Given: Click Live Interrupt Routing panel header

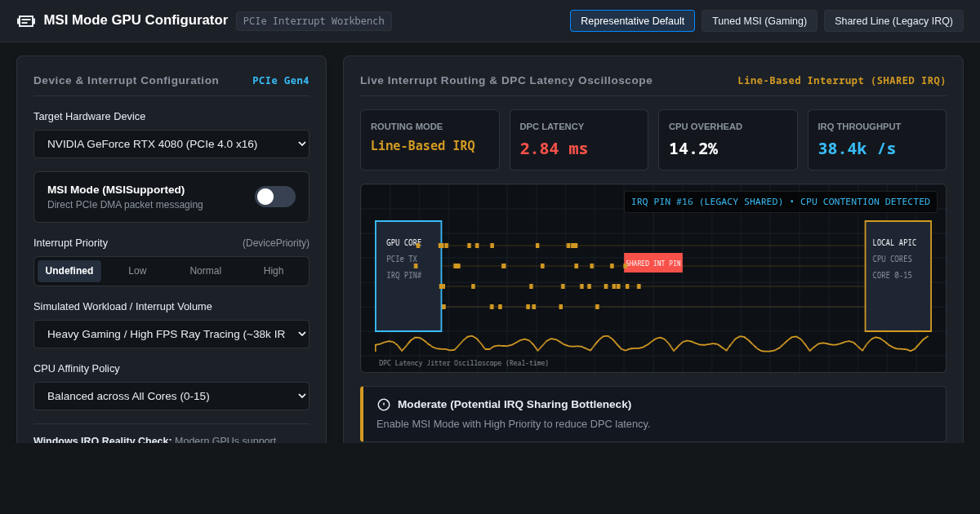Looking at the screenshot, I should pos(506,81).
